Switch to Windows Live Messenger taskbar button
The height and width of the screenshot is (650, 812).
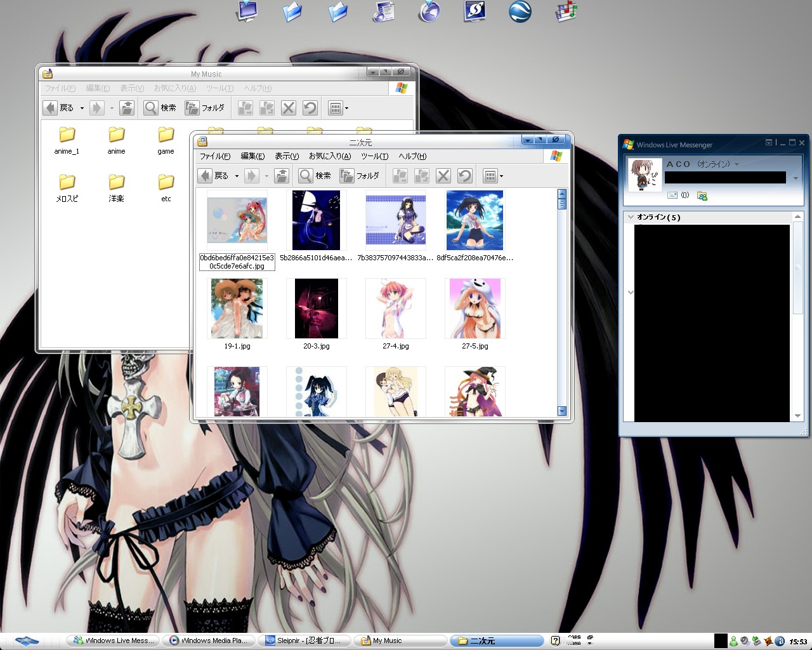point(113,640)
